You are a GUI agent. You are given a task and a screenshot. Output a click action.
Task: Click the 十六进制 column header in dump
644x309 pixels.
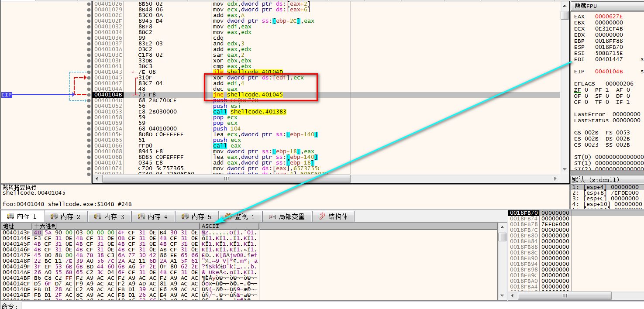point(116,226)
